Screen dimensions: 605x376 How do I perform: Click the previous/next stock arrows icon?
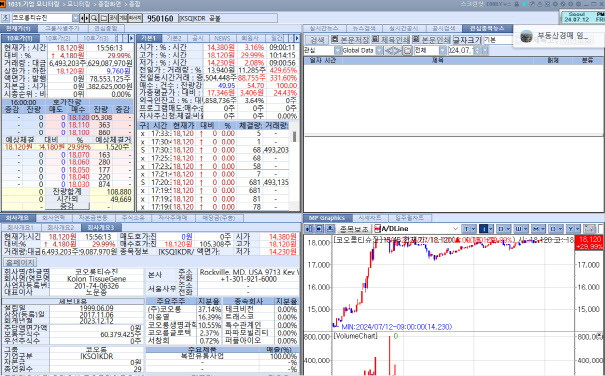84,18
